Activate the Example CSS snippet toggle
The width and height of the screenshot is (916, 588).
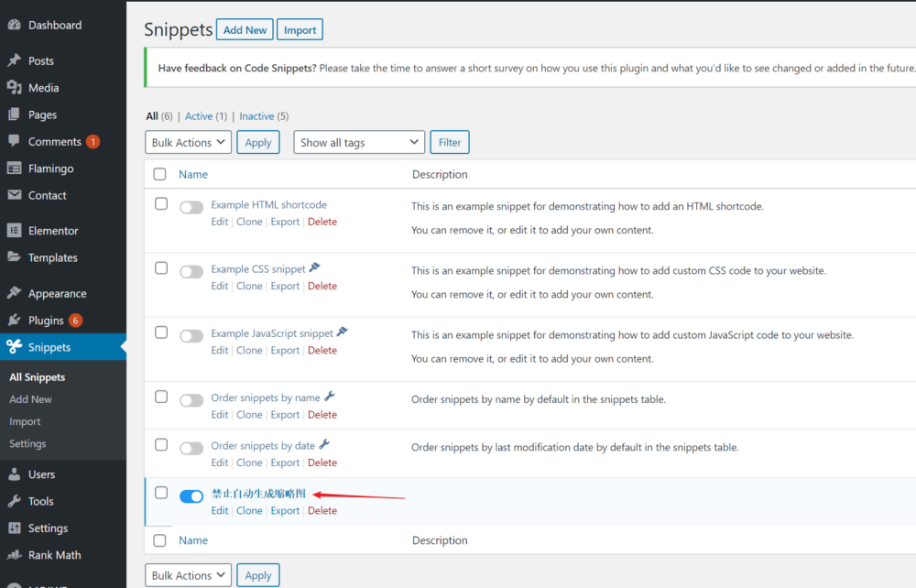tap(191, 271)
